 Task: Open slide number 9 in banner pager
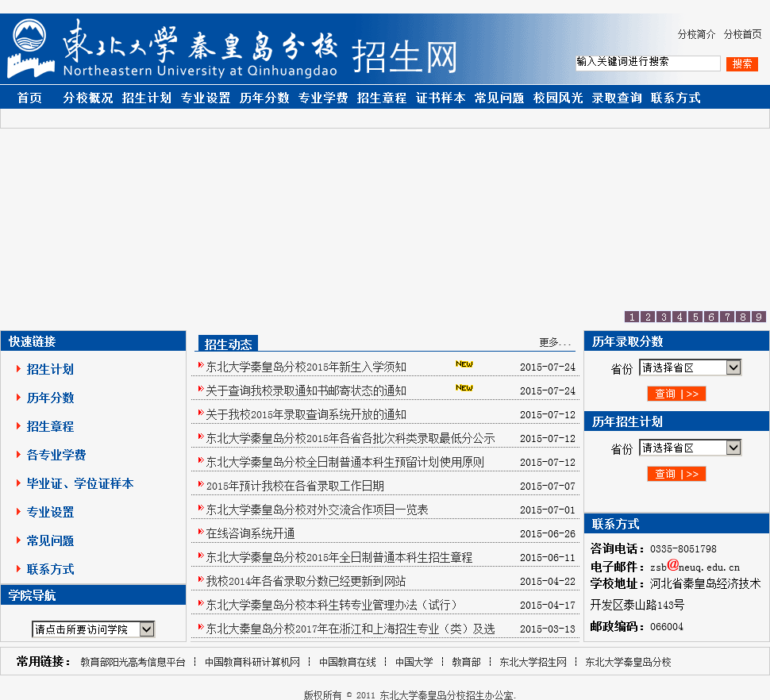point(758,317)
